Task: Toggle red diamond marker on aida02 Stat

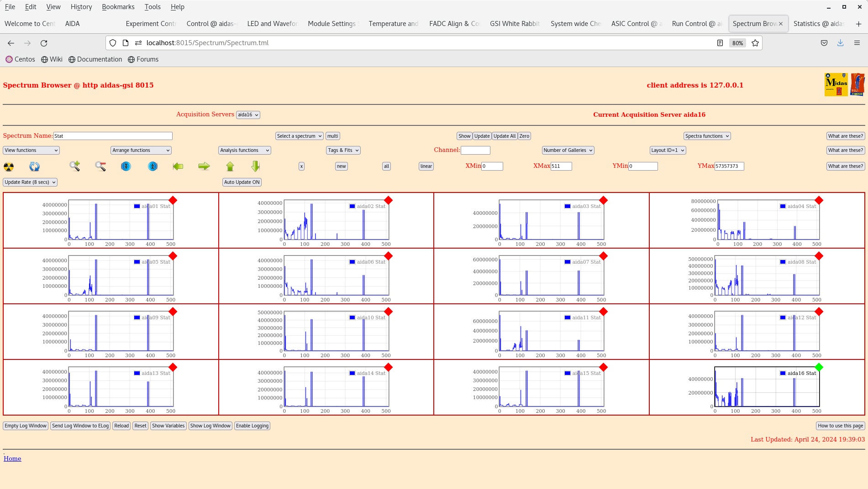Action: 389,200
